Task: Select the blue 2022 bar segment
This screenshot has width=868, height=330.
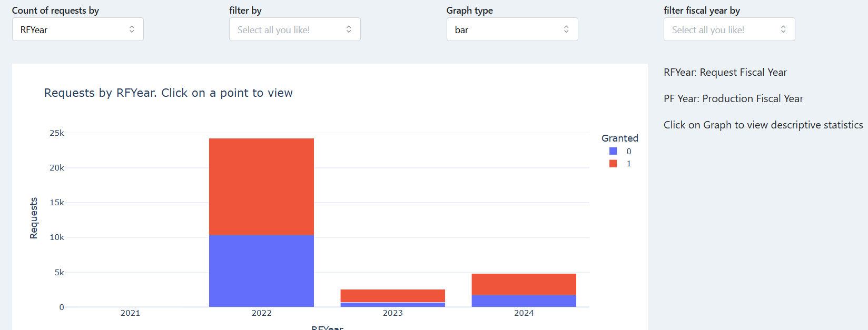Action: 261,271
